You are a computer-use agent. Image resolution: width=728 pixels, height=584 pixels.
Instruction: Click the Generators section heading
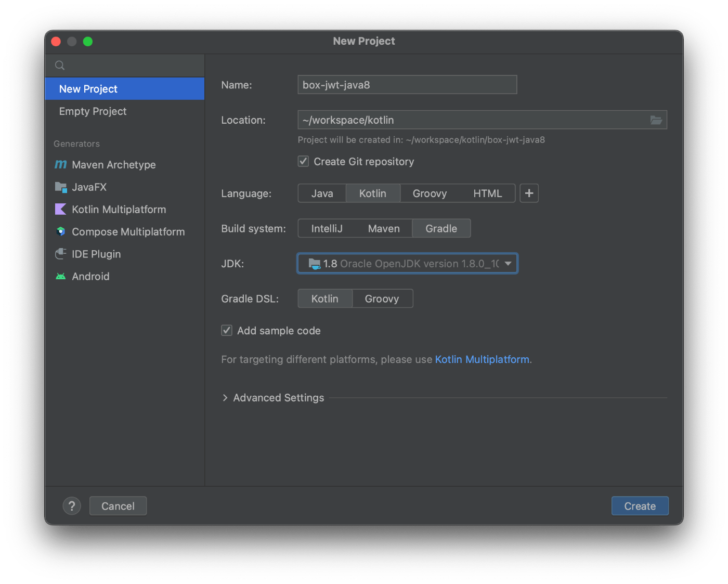(76, 144)
